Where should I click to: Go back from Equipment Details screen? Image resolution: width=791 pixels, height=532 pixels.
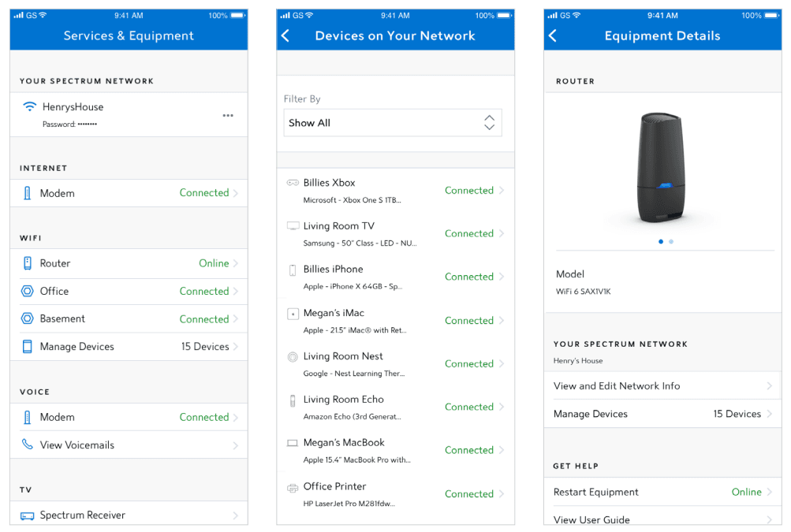click(x=553, y=36)
